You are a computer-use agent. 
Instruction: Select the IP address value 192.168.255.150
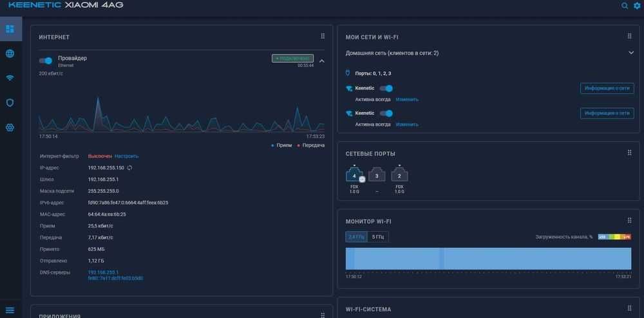[106, 168]
